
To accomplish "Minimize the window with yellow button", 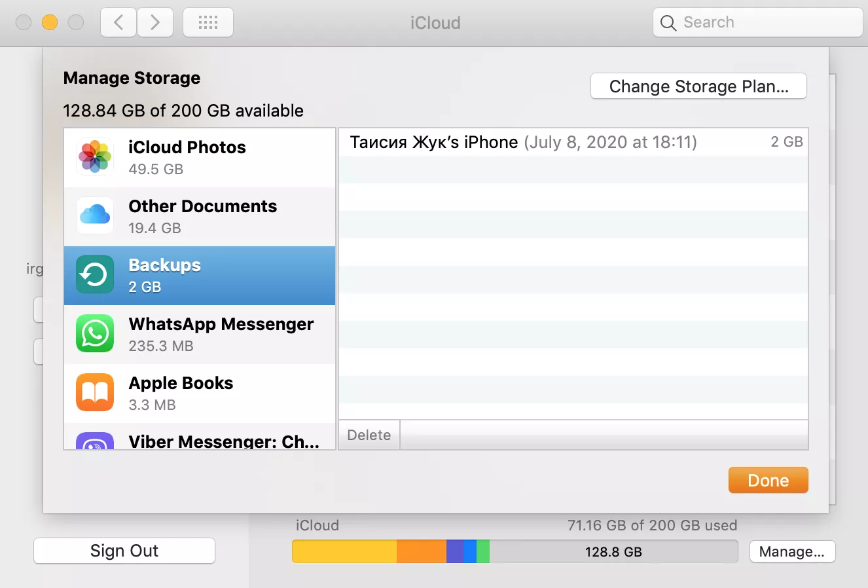I will (x=50, y=22).
